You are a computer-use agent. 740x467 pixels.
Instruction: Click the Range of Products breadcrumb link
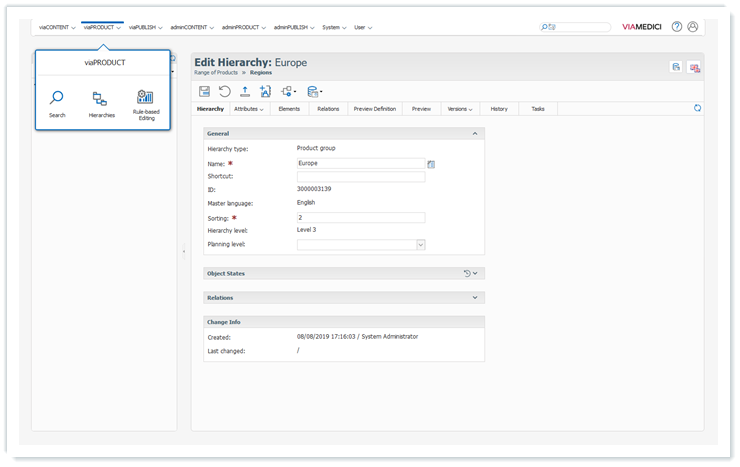[x=215, y=73]
